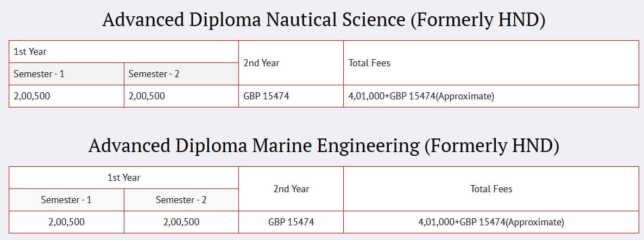Click the Advanced Diploma Nautical Science heading
Image resolution: width=644 pixels, height=240 pixels.
click(x=324, y=21)
